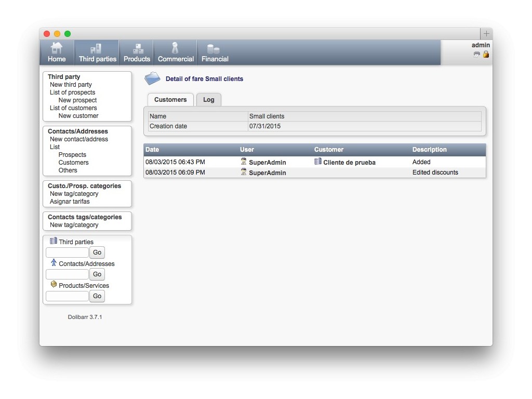Screen dimensions: 532x399
Task: Focus the Contacts/Addresses search field
Action: pos(67,274)
